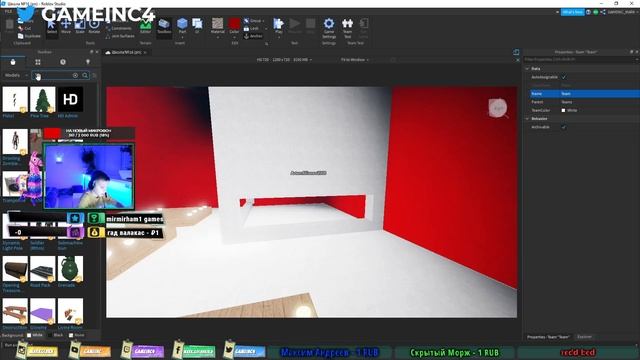Open Toolbox search filter options
The height and width of the screenshot is (360, 640).
point(95,75)
